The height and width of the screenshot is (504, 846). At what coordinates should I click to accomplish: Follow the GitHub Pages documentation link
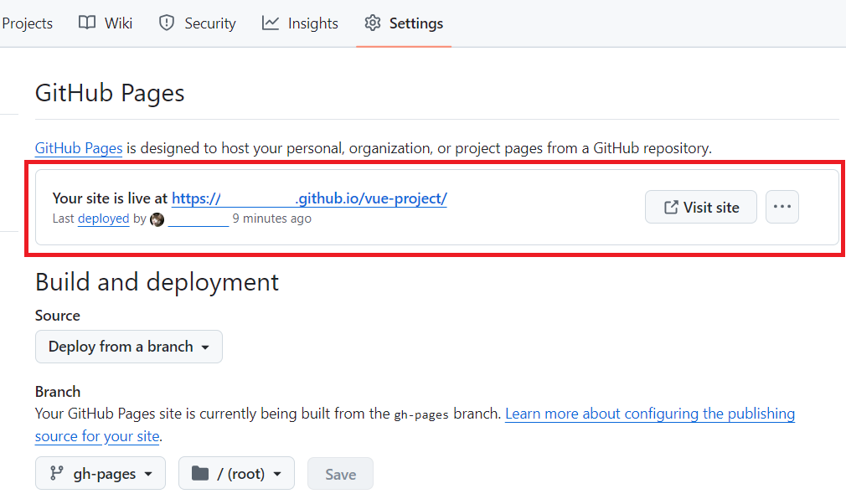coord(79,147)
